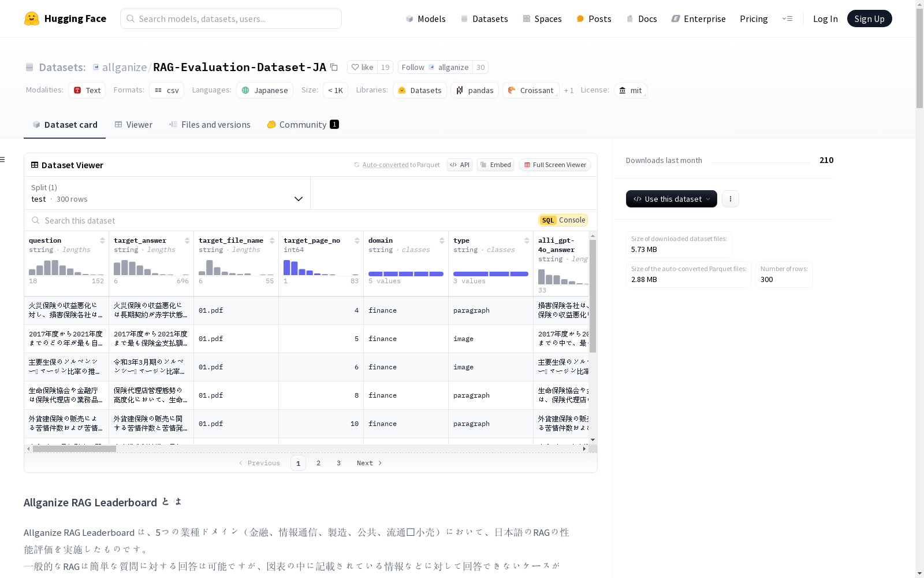The height and width of the screenshot is (578, 924).
Task: Focus the Search models, datasets, users field
Action: point(231,18)
